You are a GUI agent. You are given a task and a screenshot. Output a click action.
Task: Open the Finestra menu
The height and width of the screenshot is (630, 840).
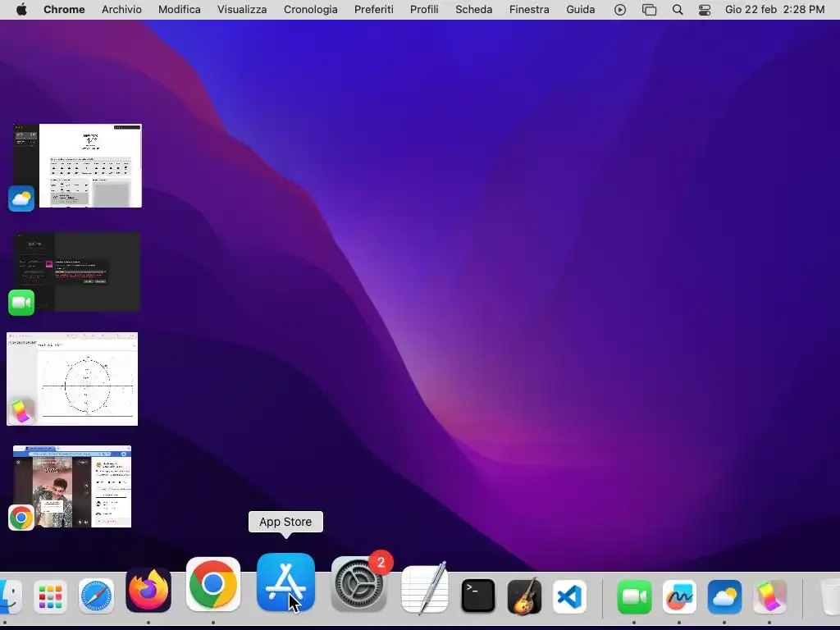(x=529, y=10)
